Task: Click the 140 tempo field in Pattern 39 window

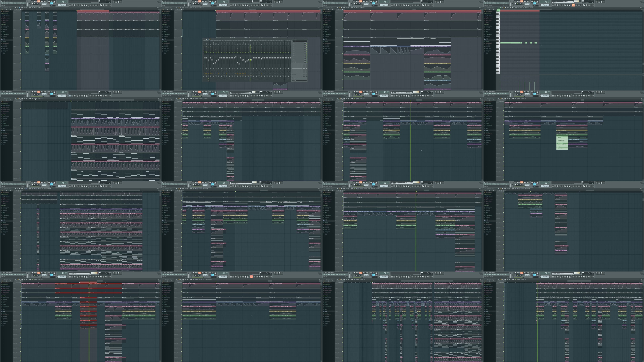Action: click(44, 4)
